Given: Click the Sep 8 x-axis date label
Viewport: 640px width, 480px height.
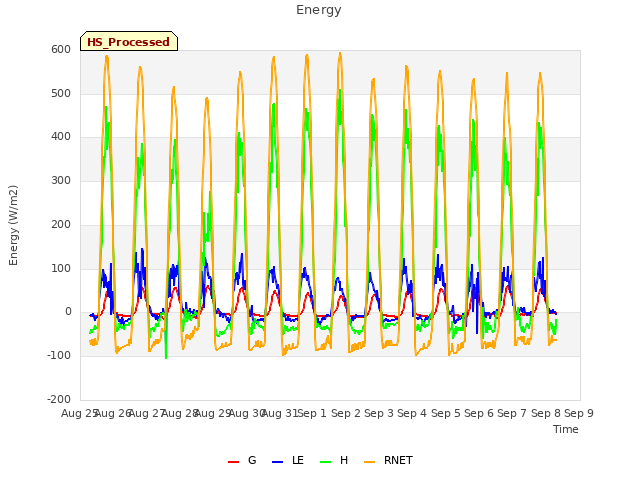Looking at the screenshot, I should point(546,413).
